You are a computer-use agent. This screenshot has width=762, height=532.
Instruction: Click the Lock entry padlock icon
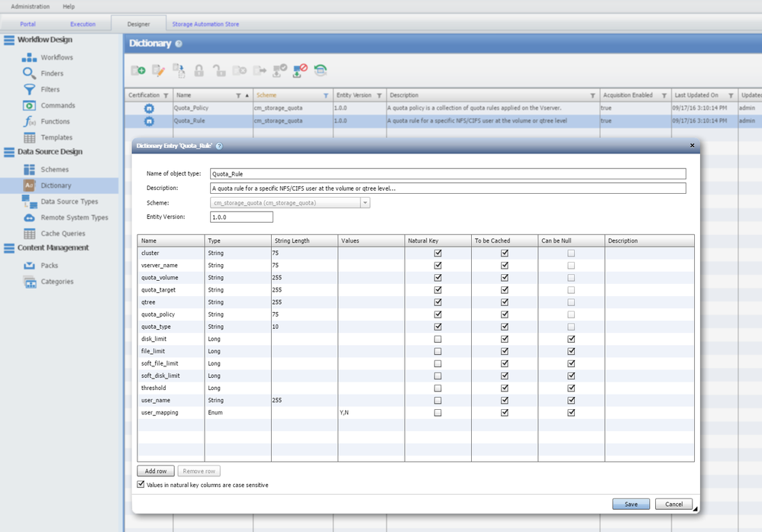click(199, 70)
